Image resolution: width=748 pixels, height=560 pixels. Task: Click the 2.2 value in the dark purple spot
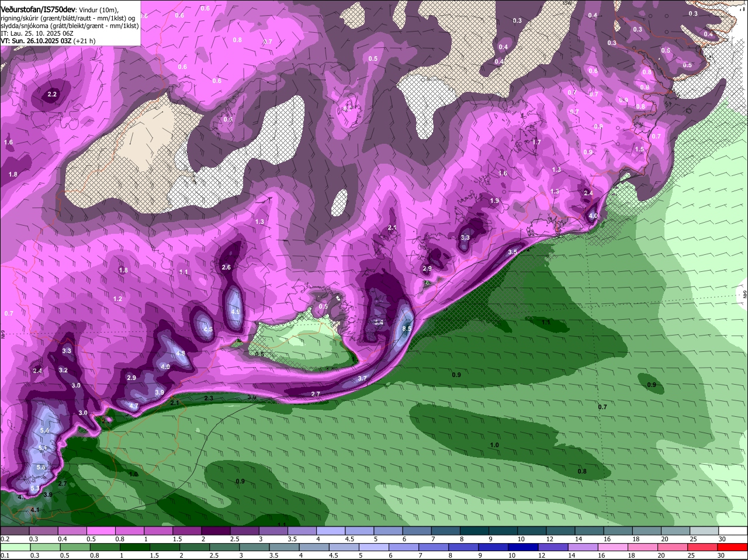tap(52, 94)
